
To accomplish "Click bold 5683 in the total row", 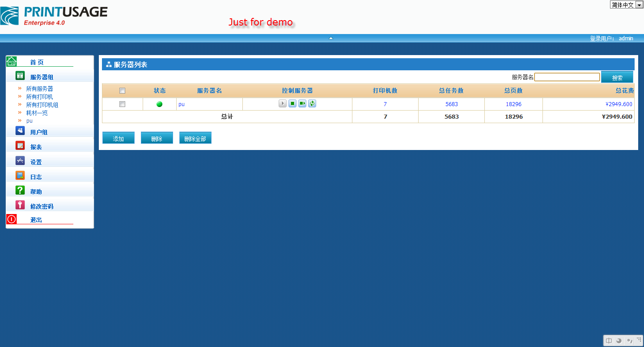I will (452, 117).
